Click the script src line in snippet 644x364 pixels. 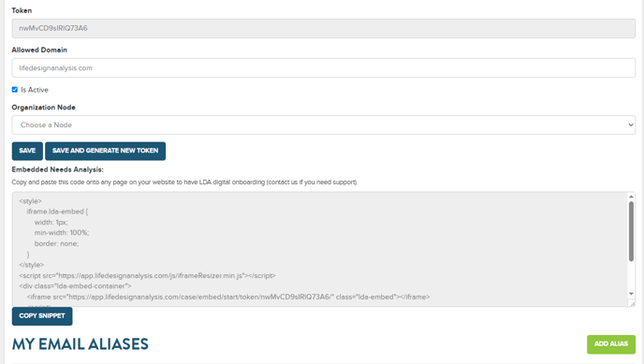pyautogui.click(x=147, y=275)
